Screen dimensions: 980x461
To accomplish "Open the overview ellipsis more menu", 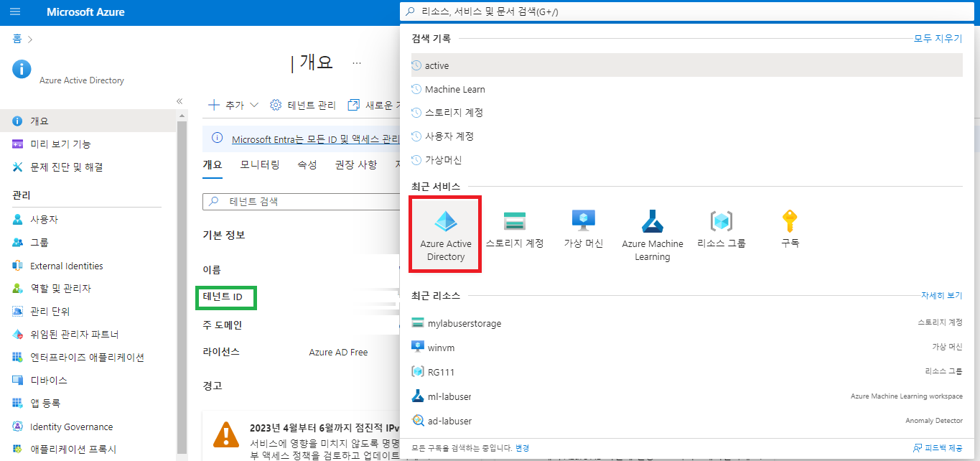I will tap(357, 63).
